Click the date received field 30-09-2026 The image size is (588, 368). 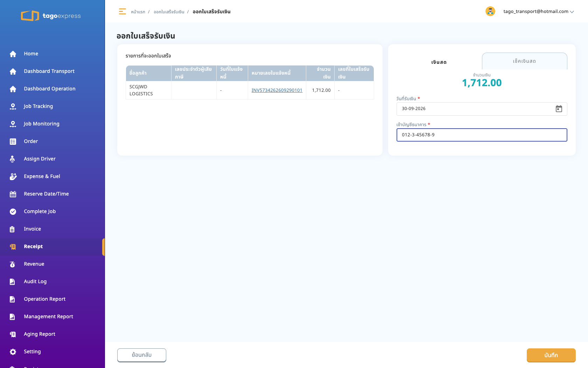(x=482, y=109)
